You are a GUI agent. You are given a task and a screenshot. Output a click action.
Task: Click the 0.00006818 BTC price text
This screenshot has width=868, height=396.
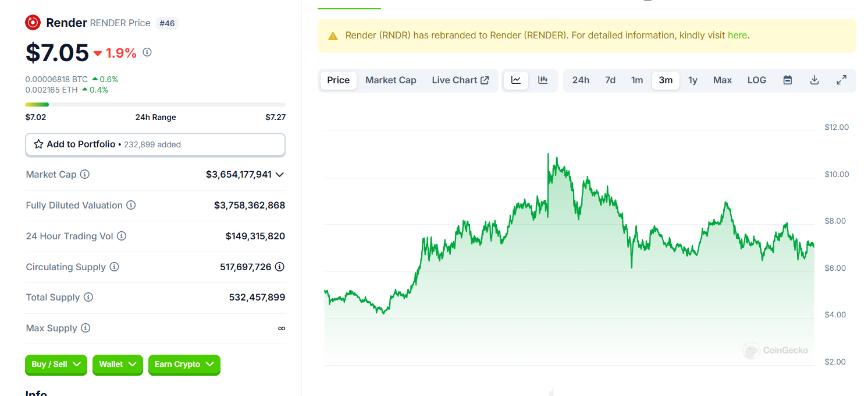(x=56, y=79)
